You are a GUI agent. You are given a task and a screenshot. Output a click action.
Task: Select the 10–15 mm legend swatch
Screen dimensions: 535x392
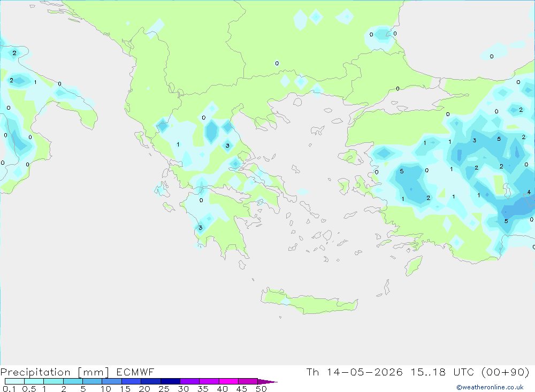point(112,381)
